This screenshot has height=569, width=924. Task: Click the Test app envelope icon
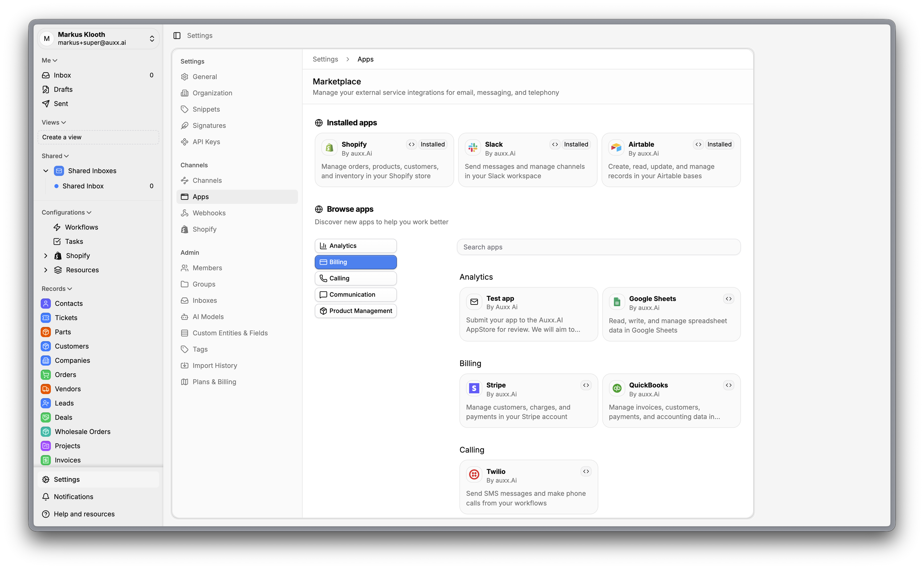474,302
